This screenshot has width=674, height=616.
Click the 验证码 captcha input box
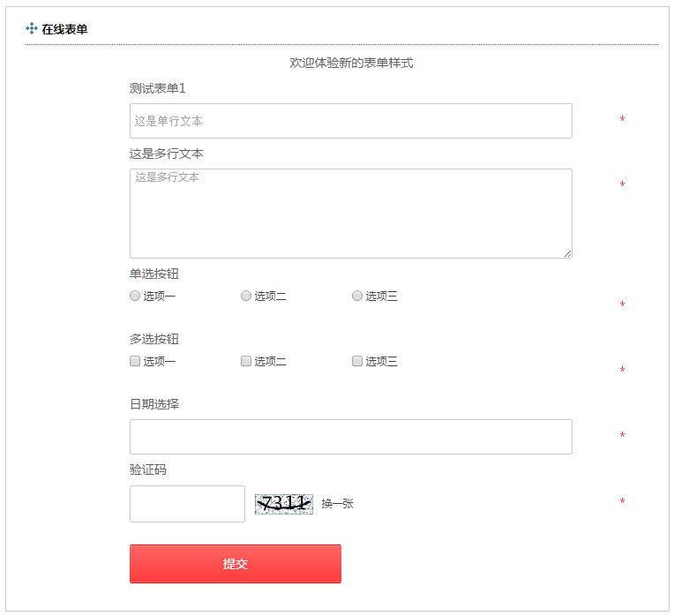187,504
